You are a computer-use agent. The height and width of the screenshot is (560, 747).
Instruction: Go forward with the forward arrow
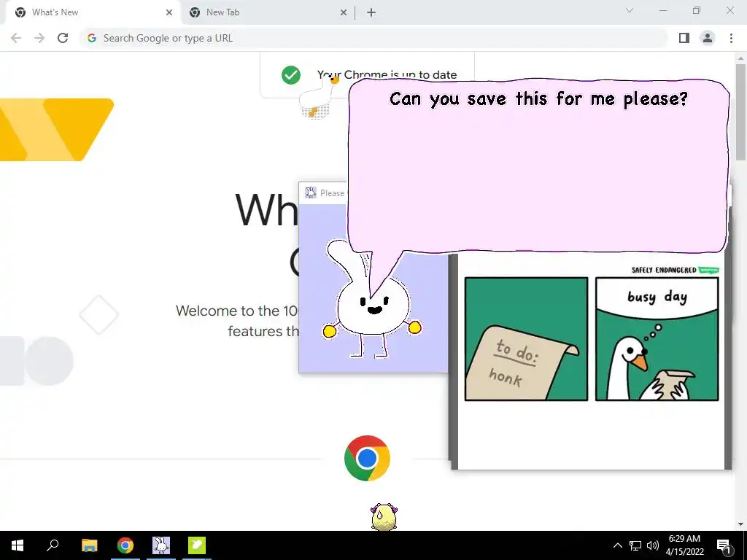point(39,38)
